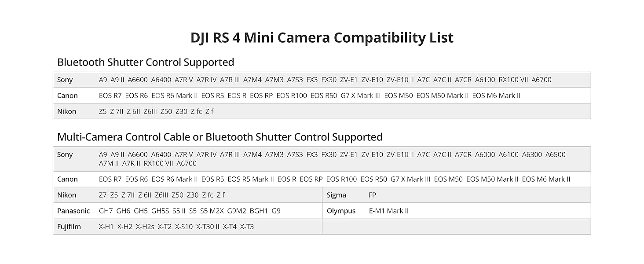
Task: Click the Panasonic brand label
Action: tap(73, 211)
